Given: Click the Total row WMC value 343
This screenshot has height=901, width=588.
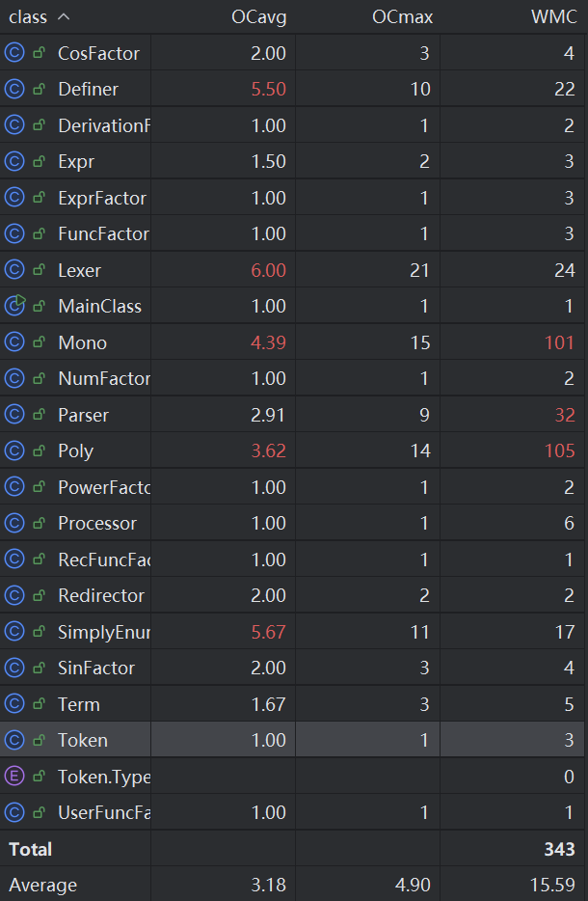Looking at the screenshot, I should 559,849.
